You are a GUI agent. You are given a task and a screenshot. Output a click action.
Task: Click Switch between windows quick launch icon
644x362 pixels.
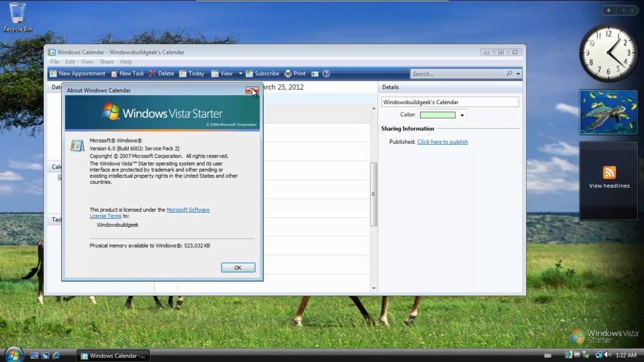tap(45, 355)
